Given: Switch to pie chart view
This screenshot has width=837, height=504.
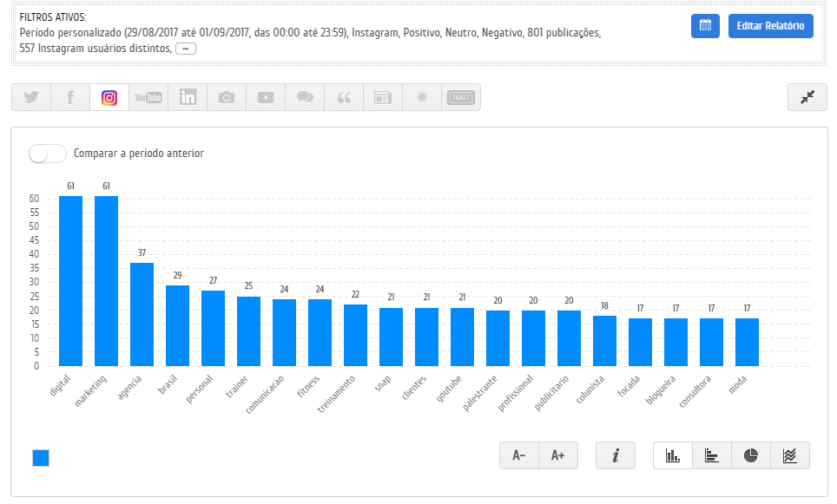Looking at the screenshot, I should [751, 455].
